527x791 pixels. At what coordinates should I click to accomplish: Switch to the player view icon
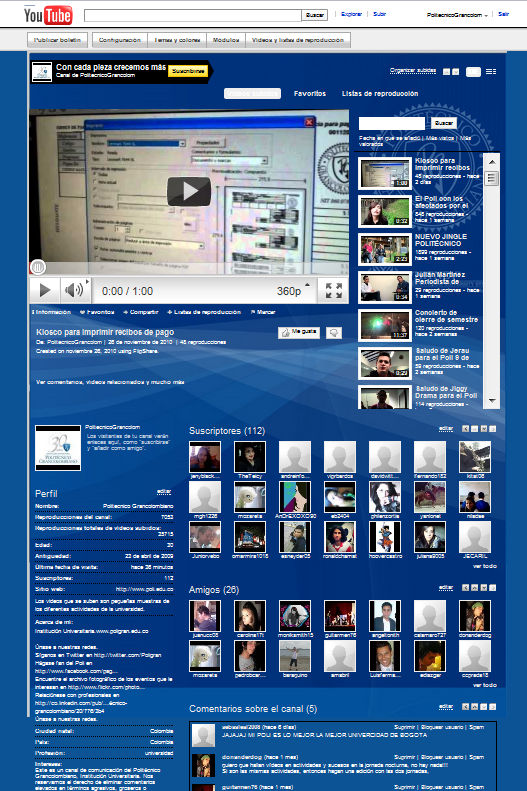[473, 72]
